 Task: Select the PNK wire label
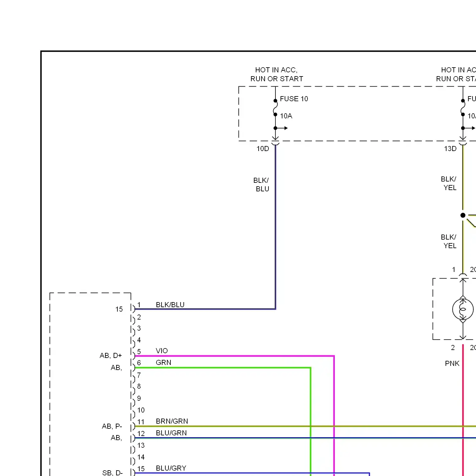click(452, 363)
